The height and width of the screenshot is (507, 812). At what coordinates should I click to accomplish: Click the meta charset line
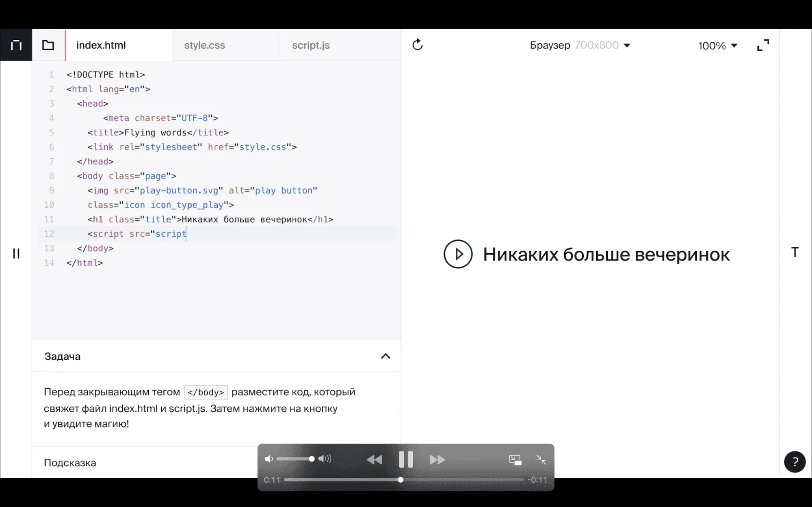(160, 118)
